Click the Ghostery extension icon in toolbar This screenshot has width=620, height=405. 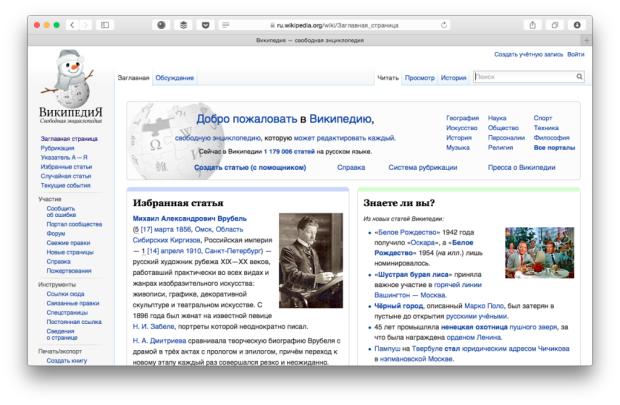coord(161,25)
